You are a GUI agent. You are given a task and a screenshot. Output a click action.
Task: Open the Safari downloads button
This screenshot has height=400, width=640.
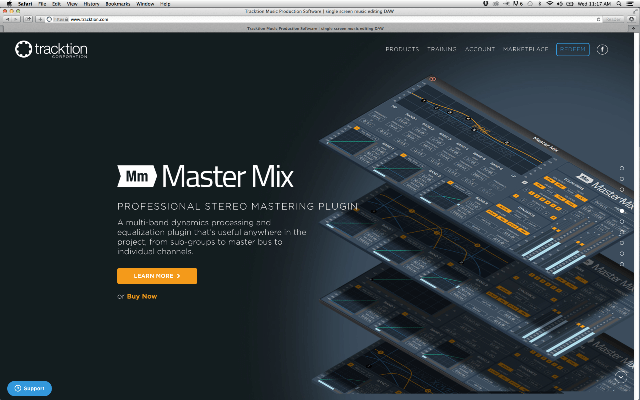[x=631, y=19]
